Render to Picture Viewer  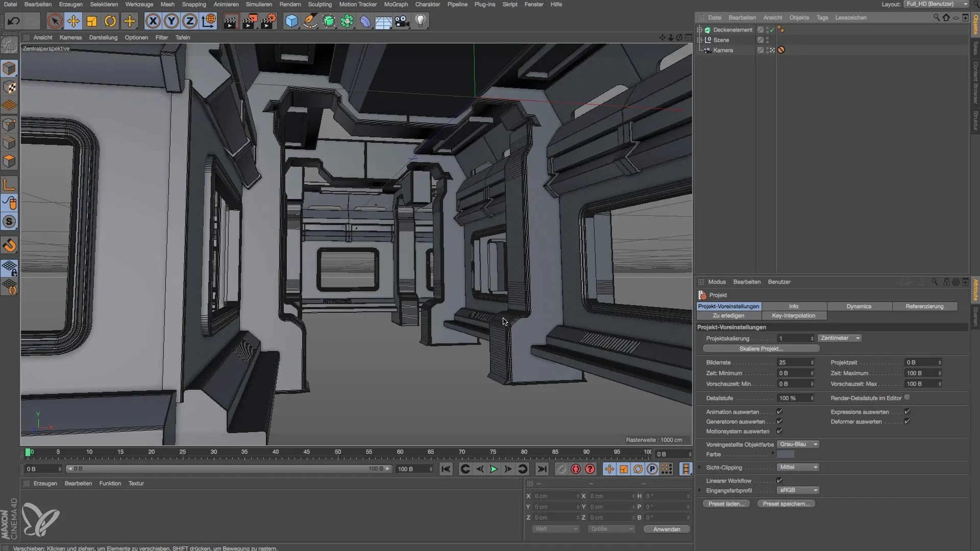coord(250,21)
